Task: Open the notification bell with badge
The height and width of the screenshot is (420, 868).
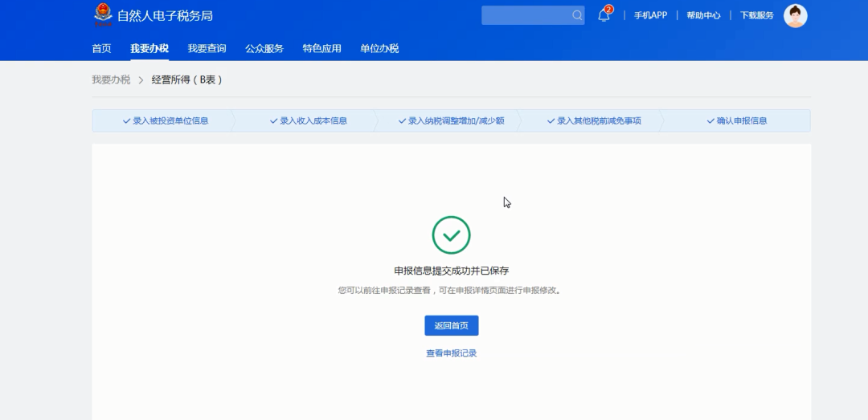Action: (605, 14)
